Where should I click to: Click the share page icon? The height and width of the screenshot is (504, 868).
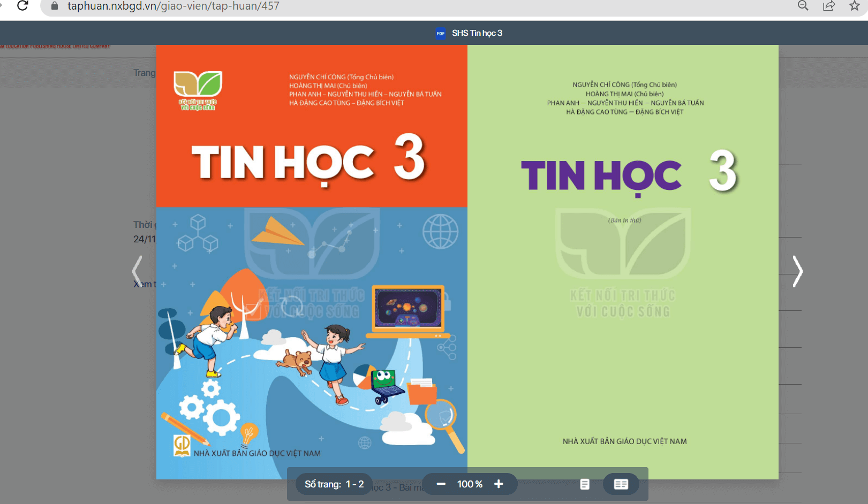point(829,6)
